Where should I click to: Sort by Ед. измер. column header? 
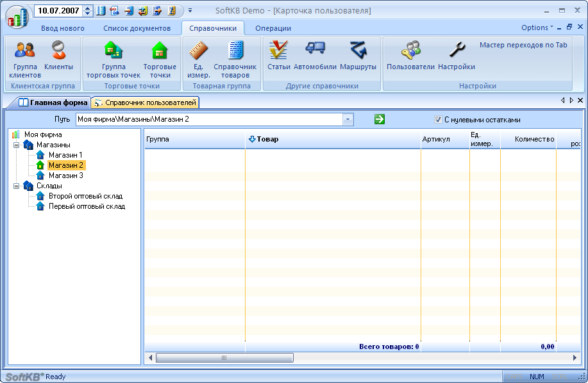tap(485, 139)
